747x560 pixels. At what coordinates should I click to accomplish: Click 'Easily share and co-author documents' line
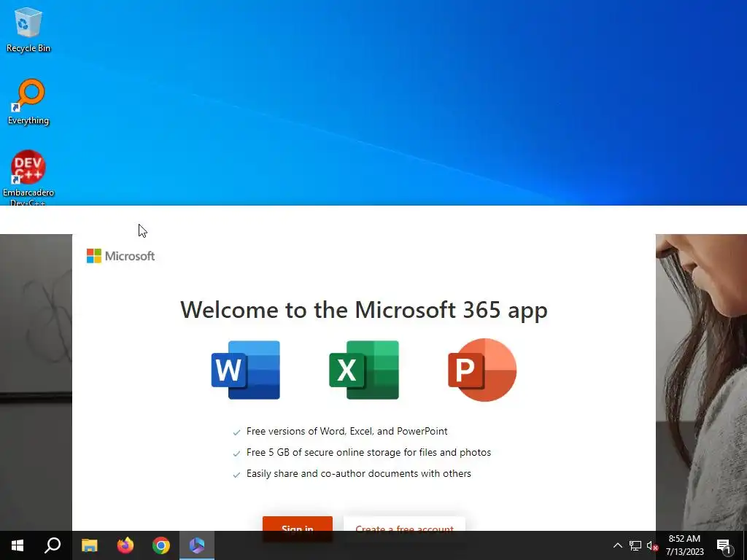tap(359, 474)
